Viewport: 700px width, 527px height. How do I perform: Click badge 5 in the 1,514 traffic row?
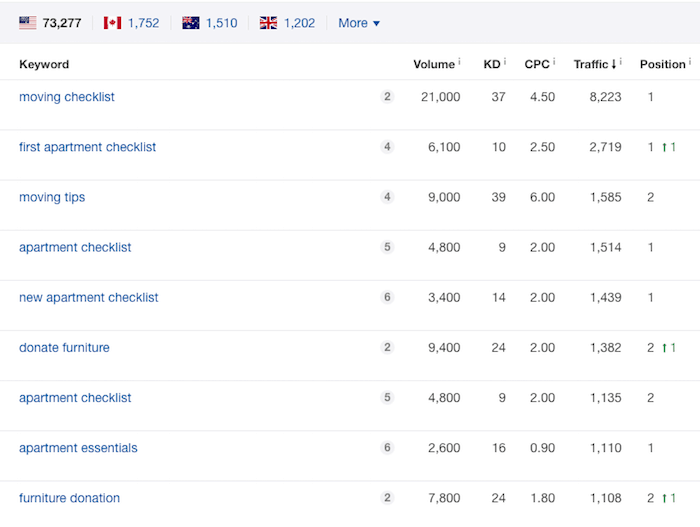pos(387,247)
